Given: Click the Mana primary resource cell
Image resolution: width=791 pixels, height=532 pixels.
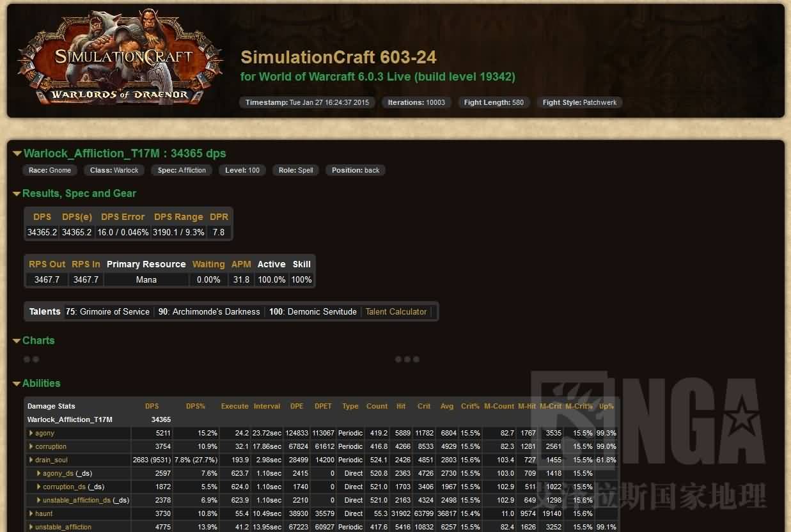Looking at the screenshot, I should click(x=146, y=279).
